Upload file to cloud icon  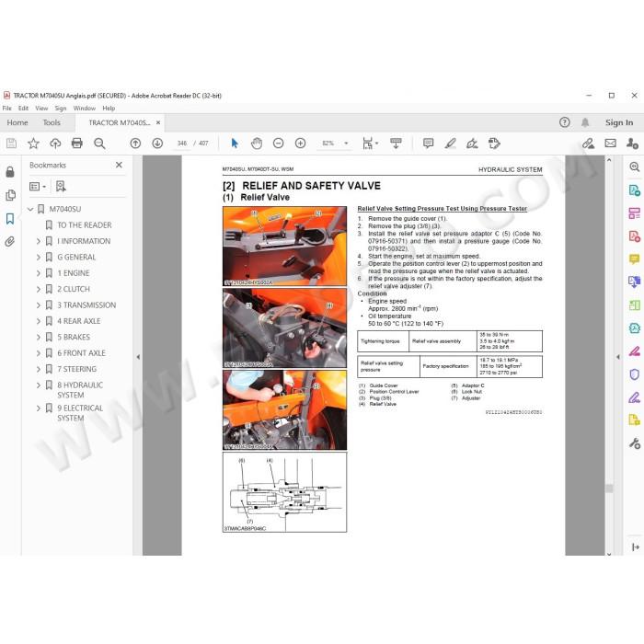55,144
